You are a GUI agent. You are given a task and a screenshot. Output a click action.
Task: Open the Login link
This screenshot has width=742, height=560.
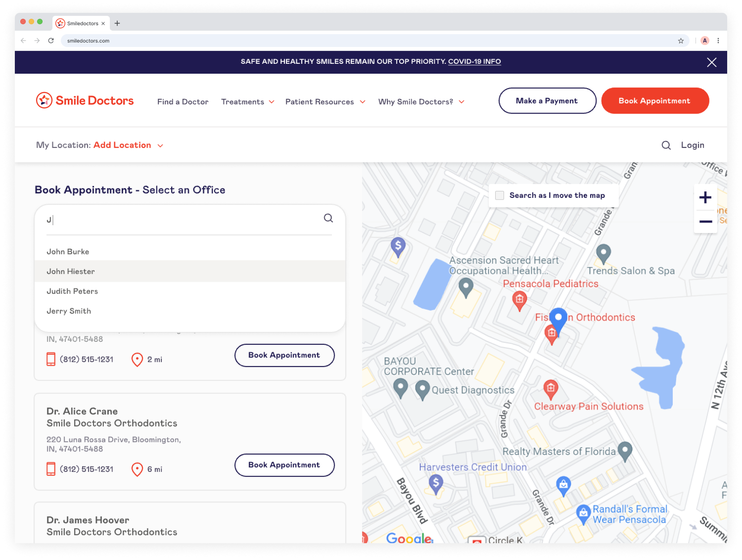click(693, 145)
